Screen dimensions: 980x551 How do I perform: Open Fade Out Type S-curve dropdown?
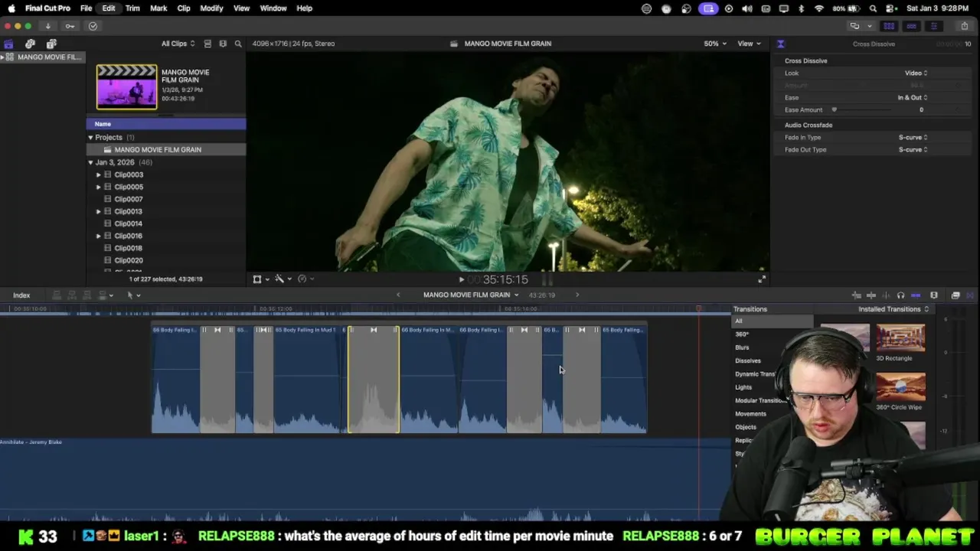tap(913, 150)
